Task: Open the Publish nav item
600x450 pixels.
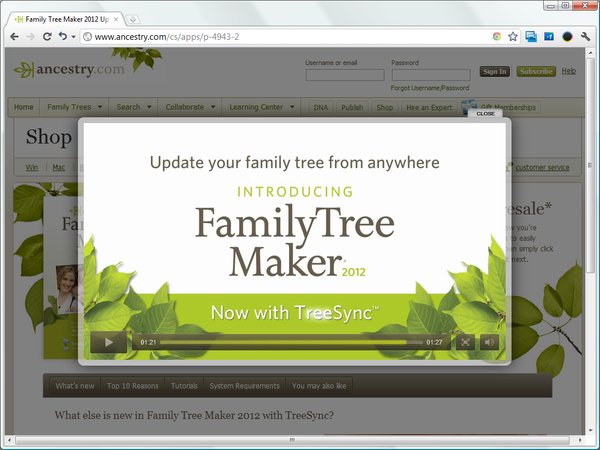Action: click(x=352, y=108)
